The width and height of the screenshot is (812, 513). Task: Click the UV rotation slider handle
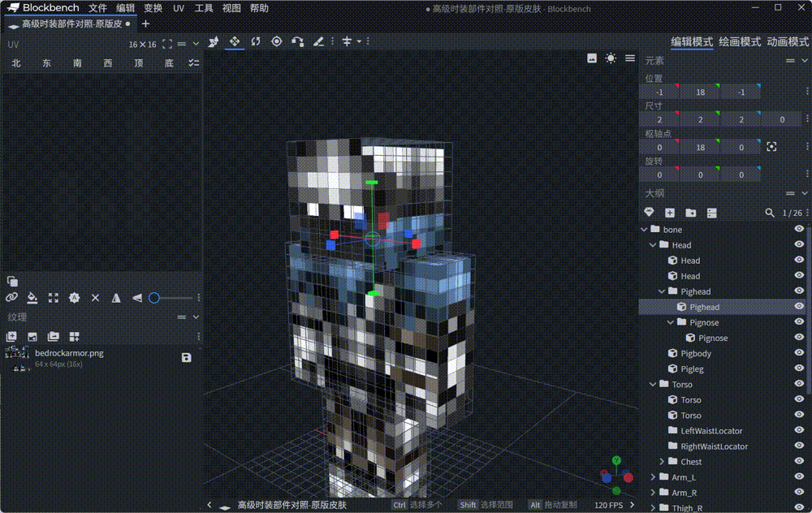[154, 298]
